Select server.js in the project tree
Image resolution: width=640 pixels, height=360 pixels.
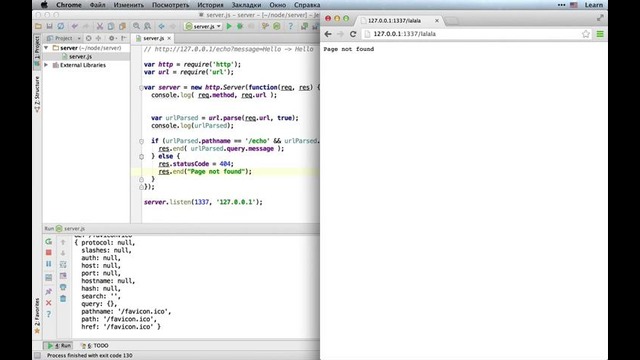pos(80,56)
